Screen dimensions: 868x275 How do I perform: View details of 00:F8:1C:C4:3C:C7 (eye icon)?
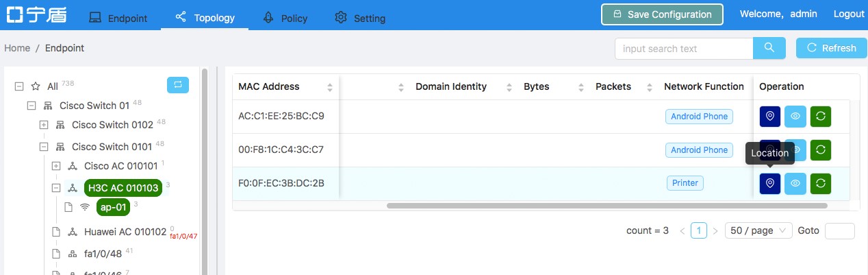pyautogui.click(x=795, y=150)
